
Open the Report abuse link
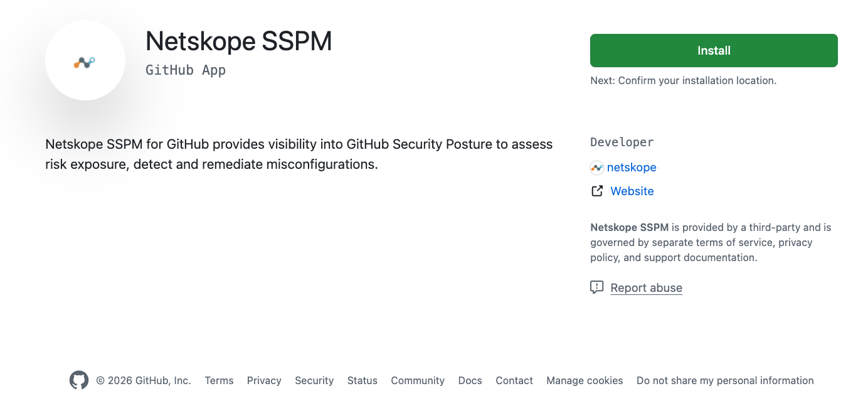tap(646, 288)
